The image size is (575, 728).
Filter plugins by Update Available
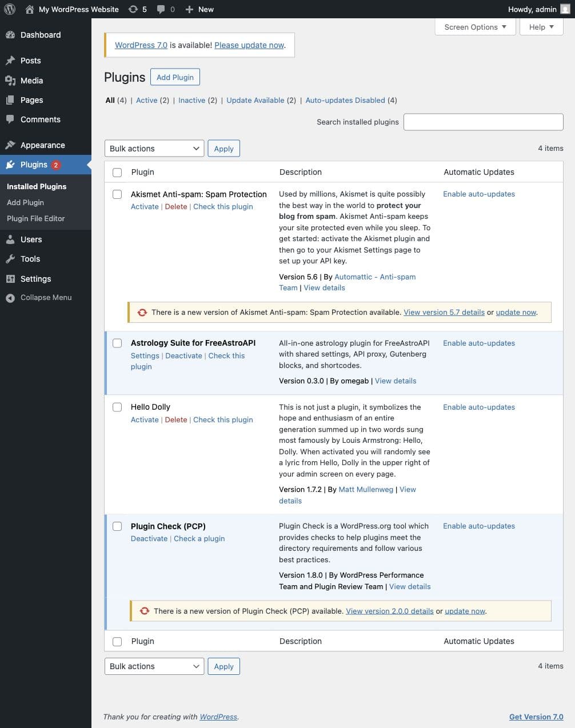coord(255,100)
